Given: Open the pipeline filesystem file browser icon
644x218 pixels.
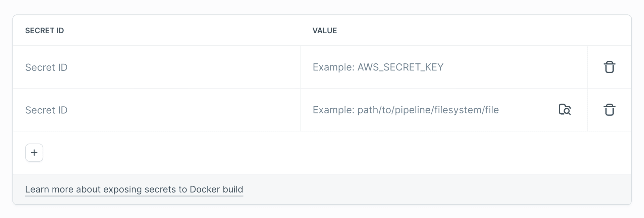Looking at the screenshot, I should click(x=565, y=110).
